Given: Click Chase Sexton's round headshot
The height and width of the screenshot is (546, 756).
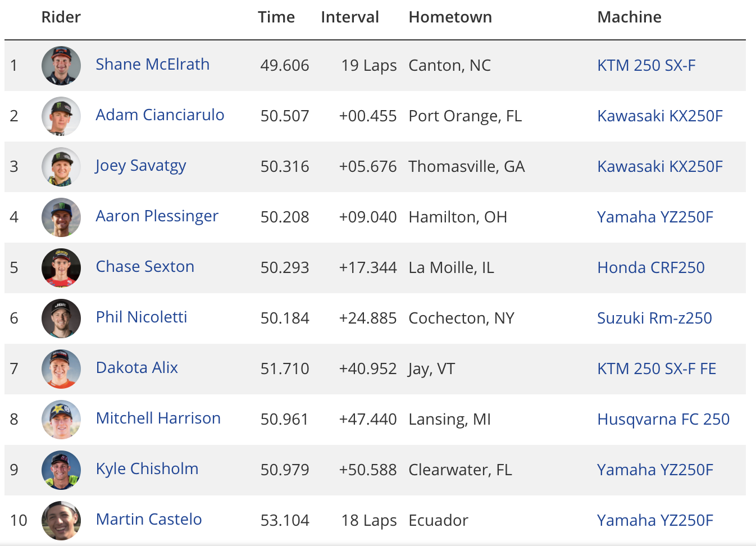Looking at the screenshot, I should [61, 268].
